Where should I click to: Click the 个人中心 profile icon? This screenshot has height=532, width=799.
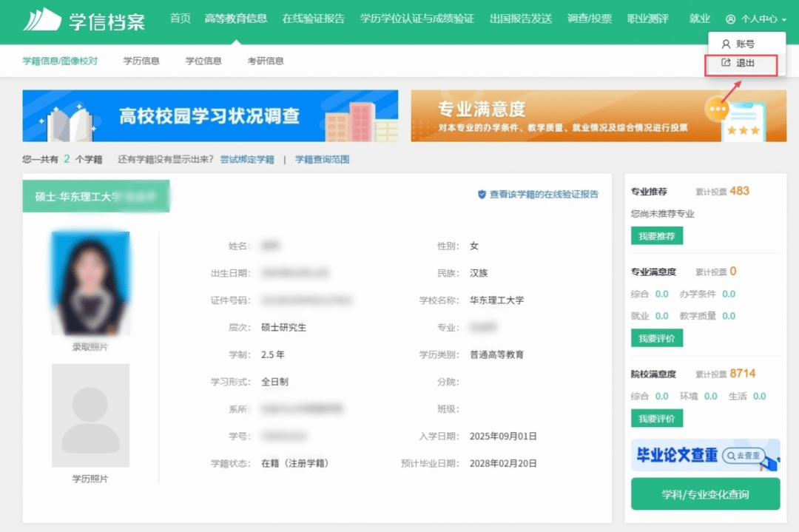(731, 19)
